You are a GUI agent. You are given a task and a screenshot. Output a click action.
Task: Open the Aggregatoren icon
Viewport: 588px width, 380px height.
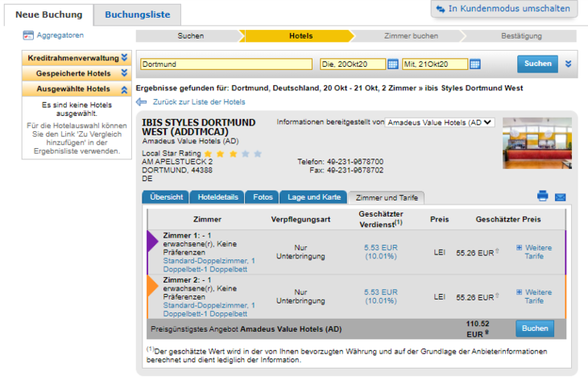[28, 35]
